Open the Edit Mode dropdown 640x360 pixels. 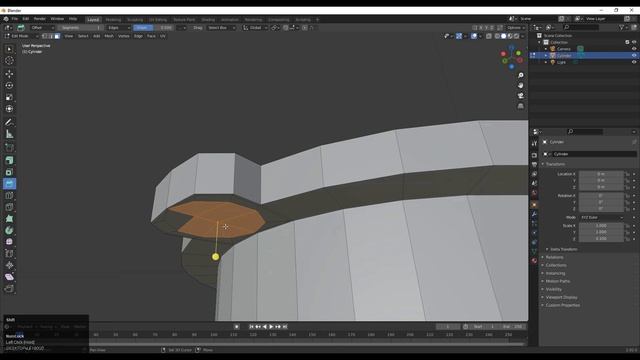click(x=22, y=36)
